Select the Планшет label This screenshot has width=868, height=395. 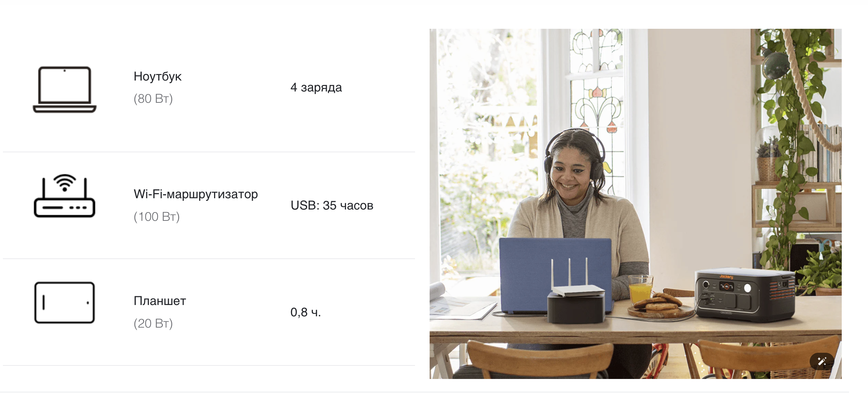tap(160, 301)
